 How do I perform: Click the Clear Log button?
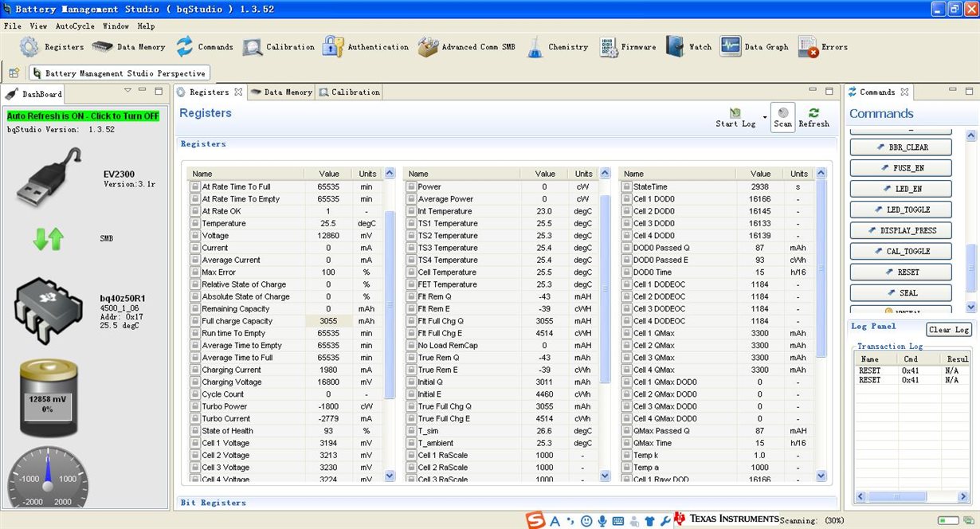tap(949, 330)
